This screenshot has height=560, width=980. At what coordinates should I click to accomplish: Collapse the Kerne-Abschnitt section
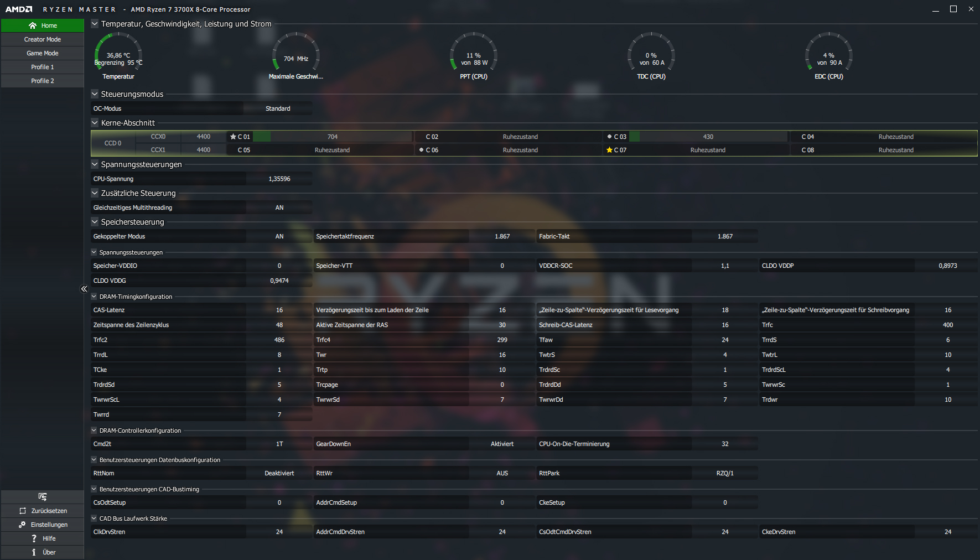point(95,123)
